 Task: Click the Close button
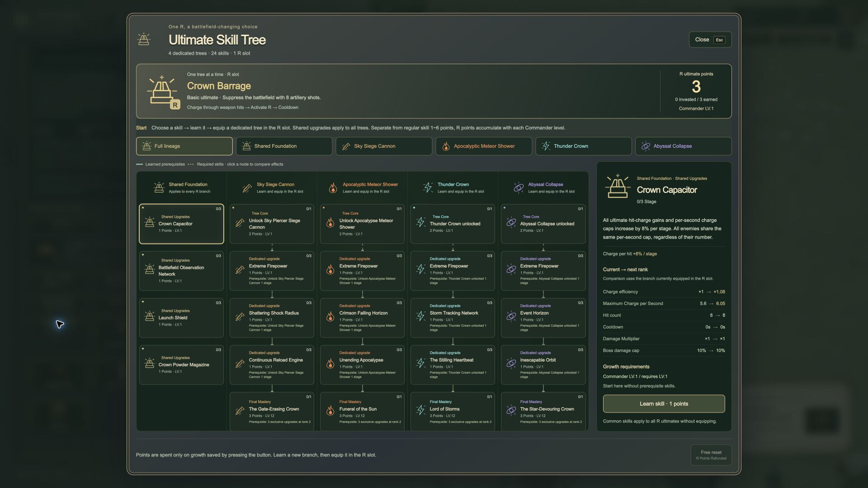coord(710,40)
